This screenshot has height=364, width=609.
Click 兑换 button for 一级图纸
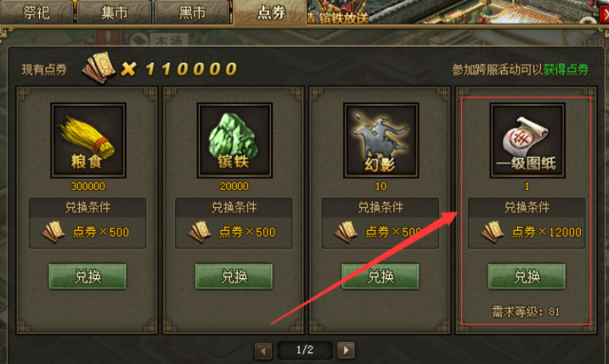click(x=527, y=277)
